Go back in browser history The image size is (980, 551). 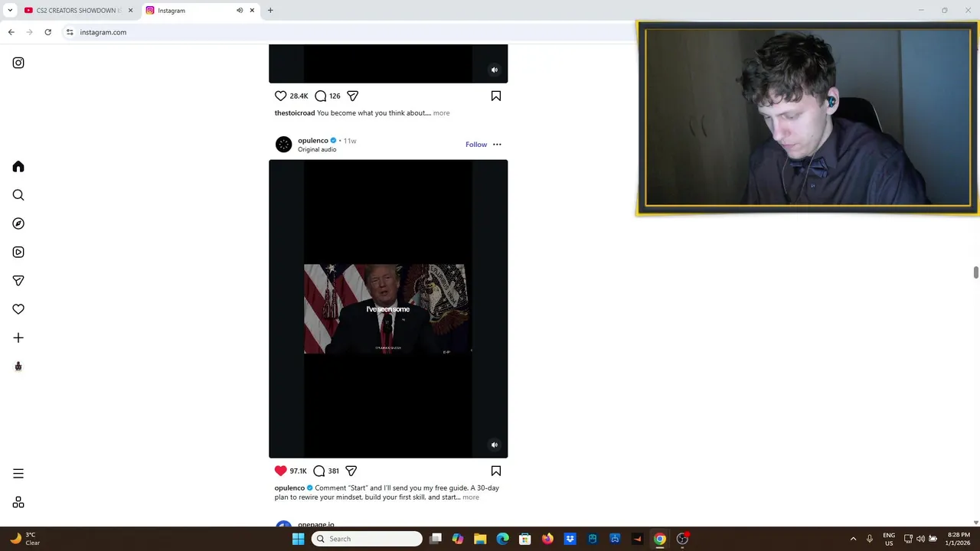tap(11, 32)
